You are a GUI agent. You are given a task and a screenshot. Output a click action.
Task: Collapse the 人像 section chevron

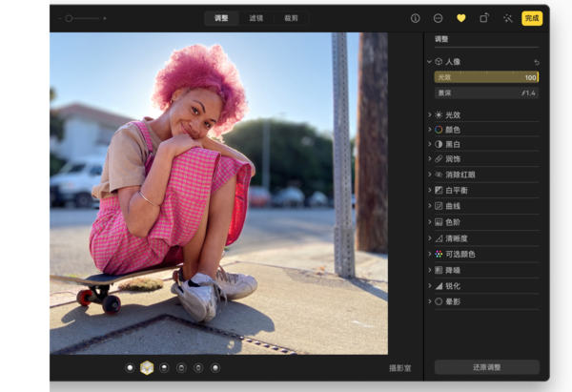coord(429,62)
